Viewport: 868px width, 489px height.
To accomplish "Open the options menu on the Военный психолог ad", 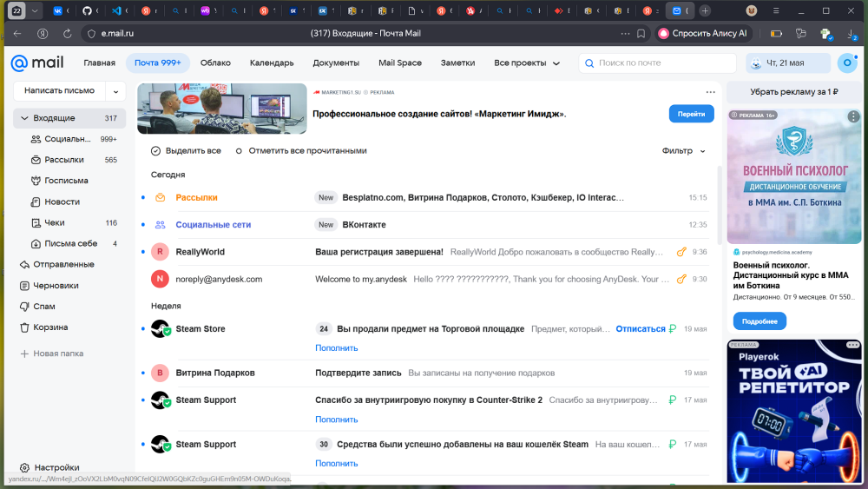I will tap(853, 116).
